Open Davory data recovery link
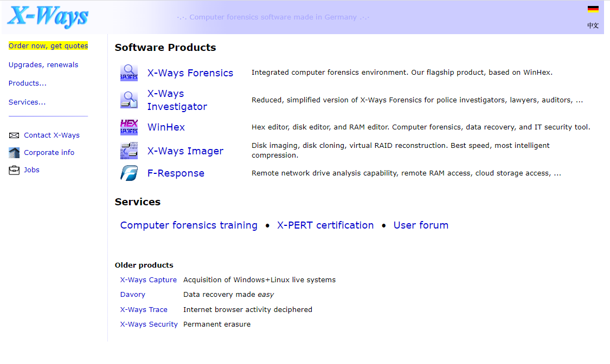 (x=133, y=295)
